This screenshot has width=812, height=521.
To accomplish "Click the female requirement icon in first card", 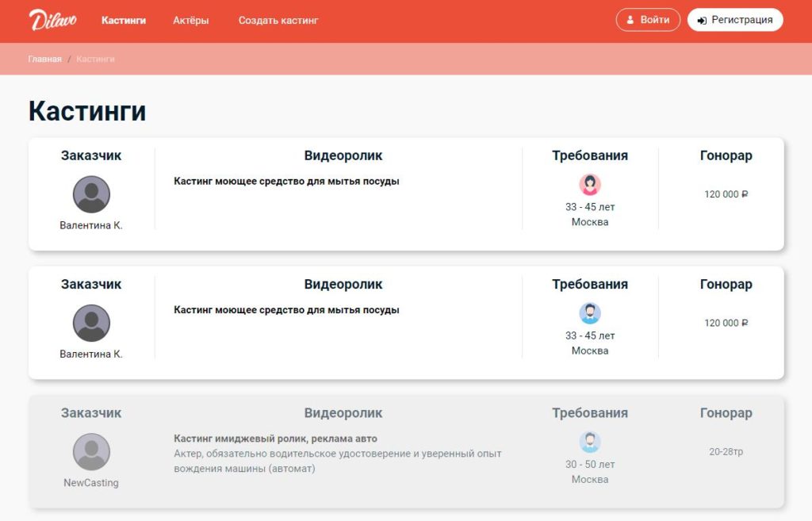I will pos(590,184).
